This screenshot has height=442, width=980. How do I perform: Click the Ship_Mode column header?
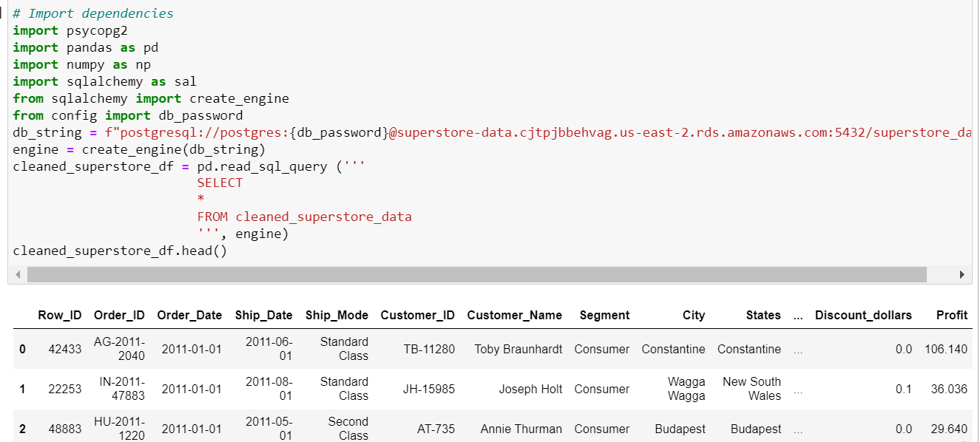click(337, 315)
